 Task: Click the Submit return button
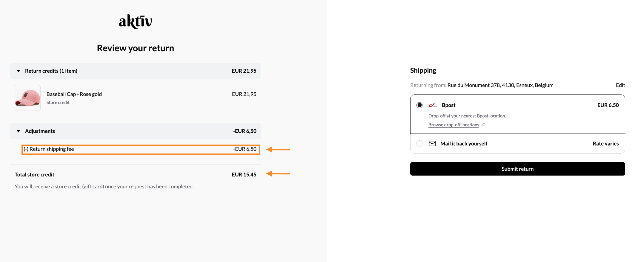pyautogui.click(x=517, y=169)
